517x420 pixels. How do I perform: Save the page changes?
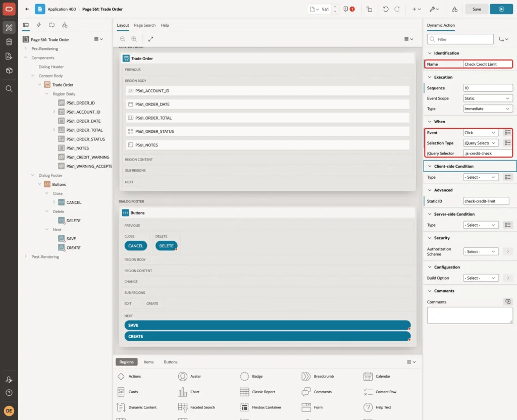click(477, 9)
